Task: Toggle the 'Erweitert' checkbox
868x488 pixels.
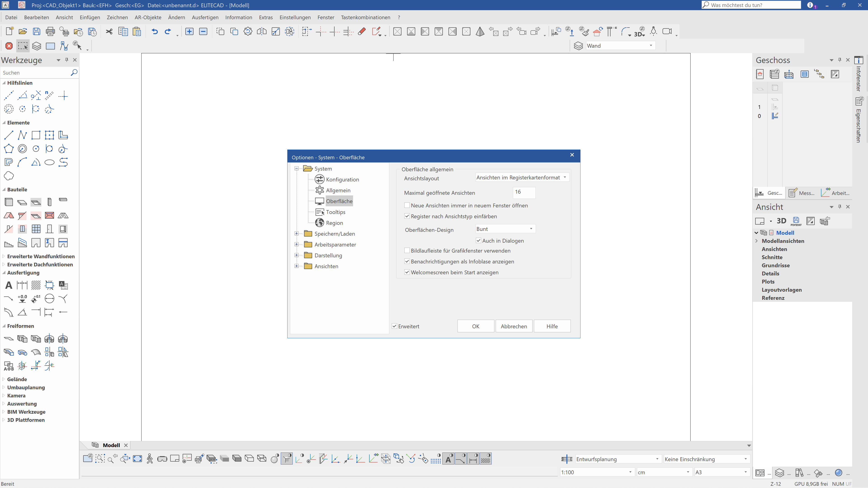Action: pyautogui.click(x=395, y=326)
